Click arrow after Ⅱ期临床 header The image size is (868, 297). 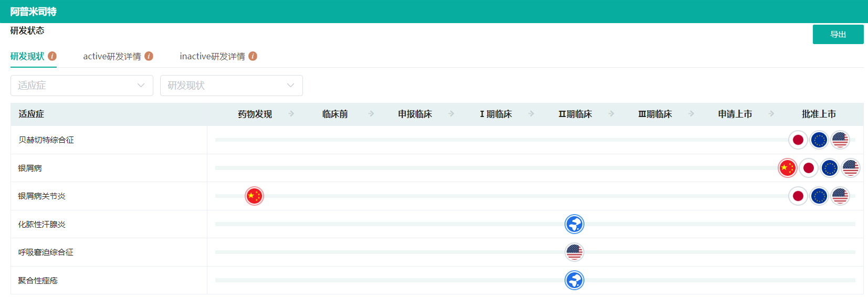[611, 113]
